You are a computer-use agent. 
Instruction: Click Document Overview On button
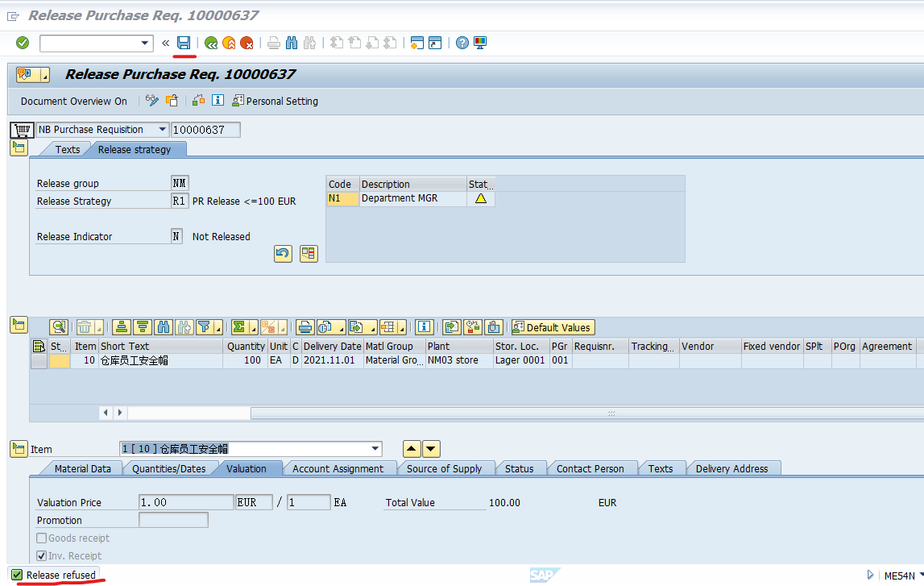pos(73,102)
